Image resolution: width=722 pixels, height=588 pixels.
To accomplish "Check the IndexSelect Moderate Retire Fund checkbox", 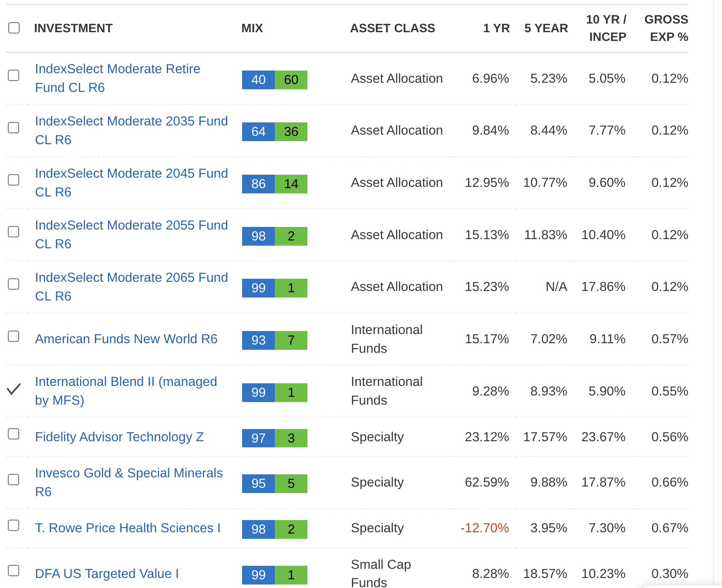I will click(x=14, y=75).
